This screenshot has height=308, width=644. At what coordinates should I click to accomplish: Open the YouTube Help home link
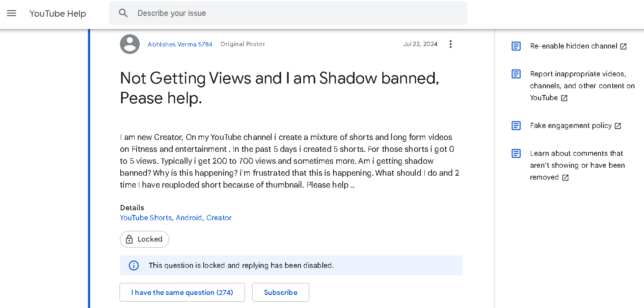click(58, 14)
